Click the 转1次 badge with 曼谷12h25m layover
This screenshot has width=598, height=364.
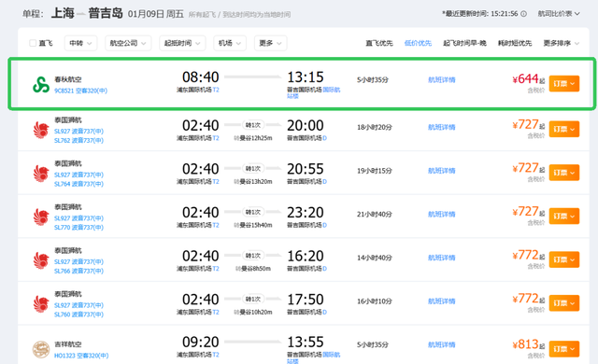coord(253,125)
